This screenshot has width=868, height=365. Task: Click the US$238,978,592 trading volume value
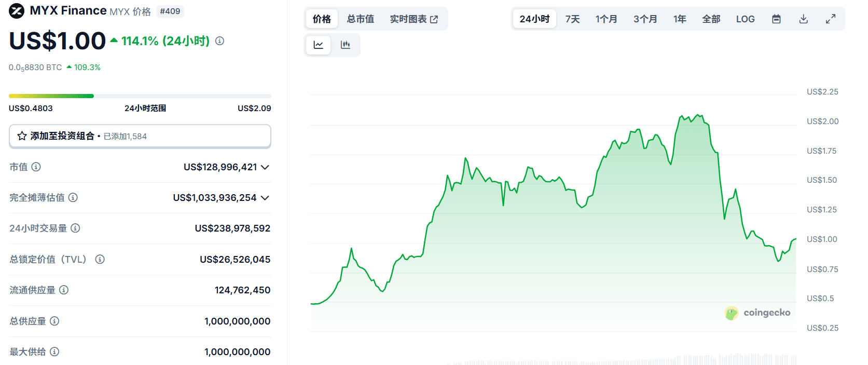(x=232, y=228)
